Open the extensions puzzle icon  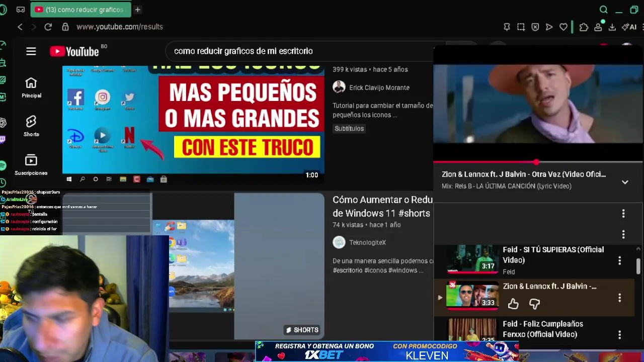[584, 27]
